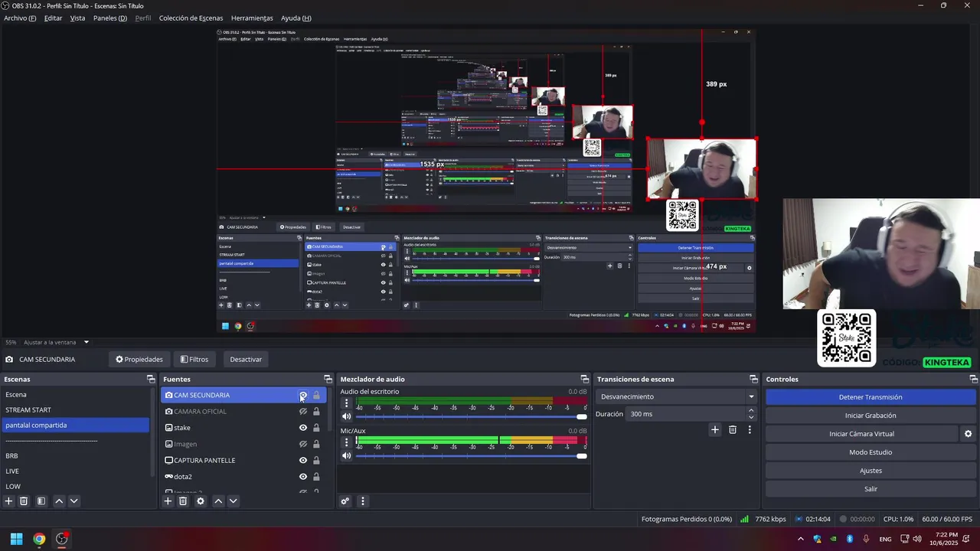980x551 pixels.
Task: Click Detener Transmisión button
Action: tap(871, 397)
